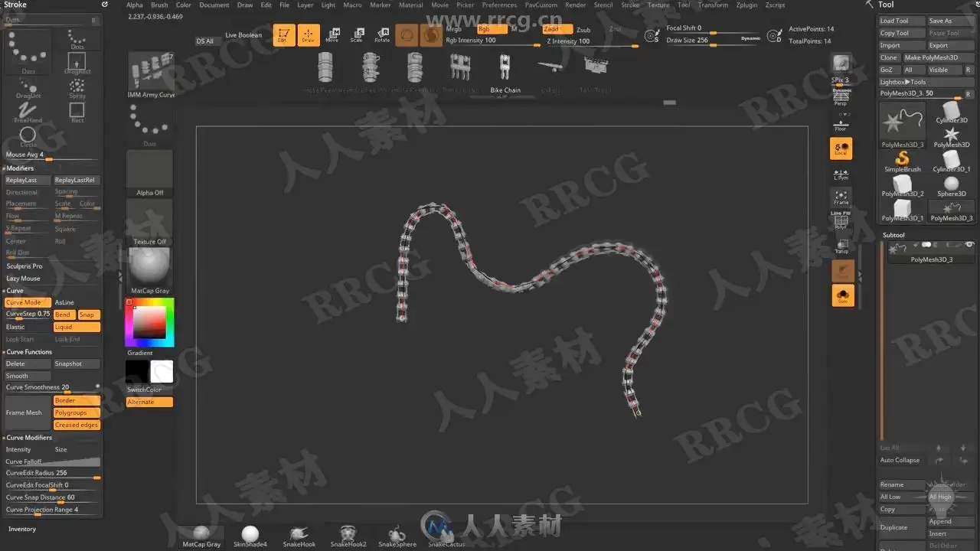Viewport: 980px width, 551px height.
Task: Select the DragRect stroke type
Action: point(77,63)
